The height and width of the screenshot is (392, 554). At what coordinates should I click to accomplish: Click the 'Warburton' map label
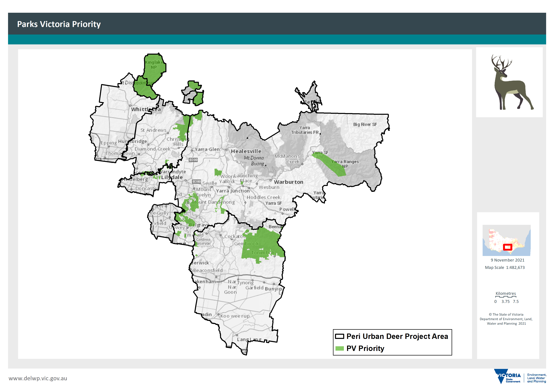pos(288,182)
